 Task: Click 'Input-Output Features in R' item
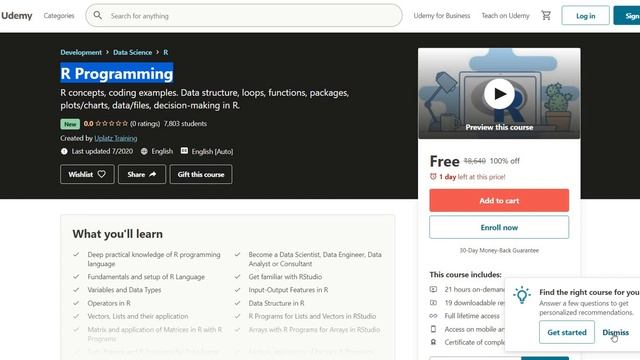point(288,290)
